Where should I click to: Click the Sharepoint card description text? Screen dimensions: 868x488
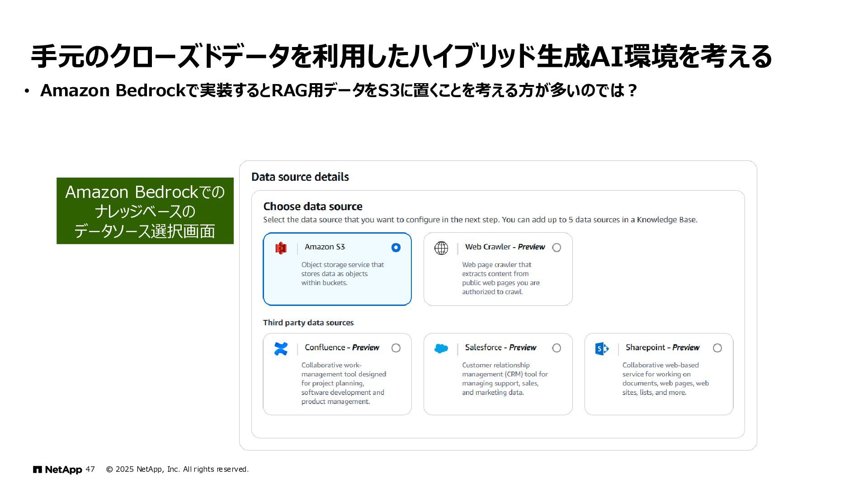[x=665, y=379]
